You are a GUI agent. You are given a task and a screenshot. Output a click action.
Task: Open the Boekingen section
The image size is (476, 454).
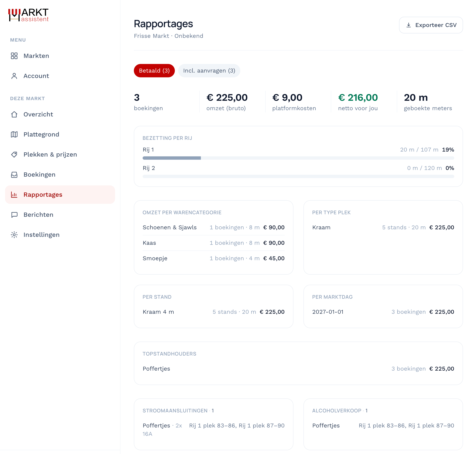click(x=60, y=175)
